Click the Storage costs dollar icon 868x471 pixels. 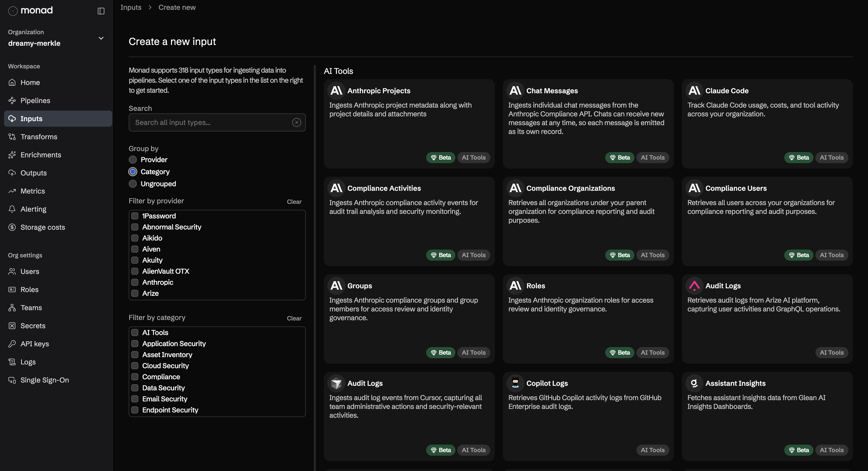12,227
